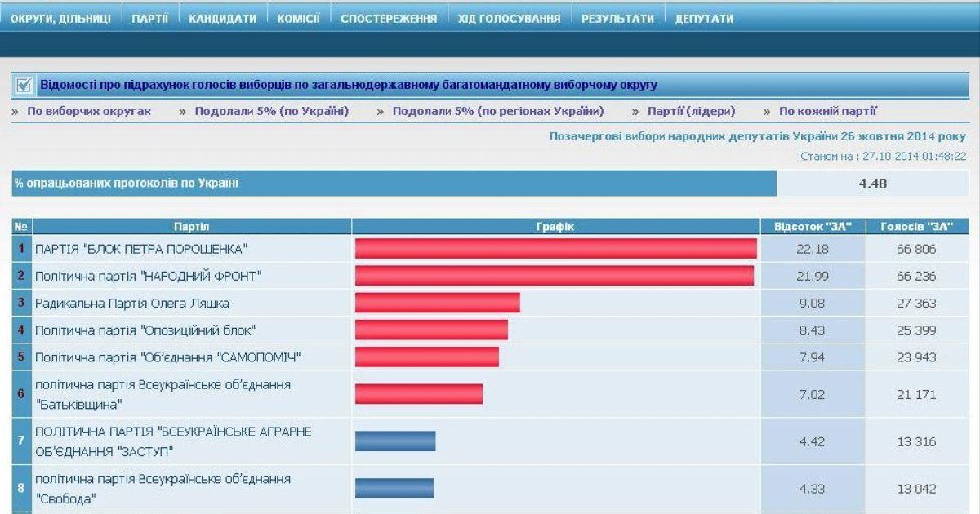This screenshot has height=514, width=980.
Task: Select the НАРОДНИЙ ФРОНТ party row name
Action: [x=149, y=276]
